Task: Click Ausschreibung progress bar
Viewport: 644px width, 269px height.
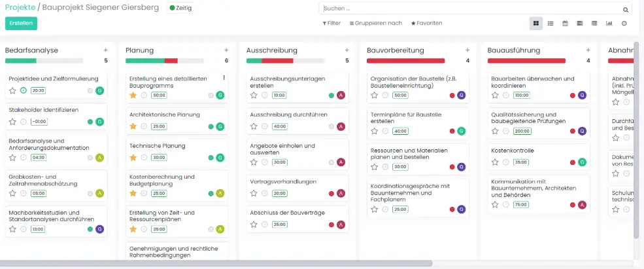Action: click(x=285, y=61)
